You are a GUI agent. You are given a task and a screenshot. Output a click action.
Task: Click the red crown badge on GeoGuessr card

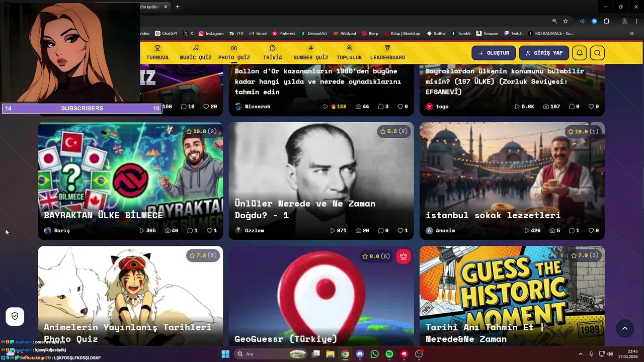(403, 256)
